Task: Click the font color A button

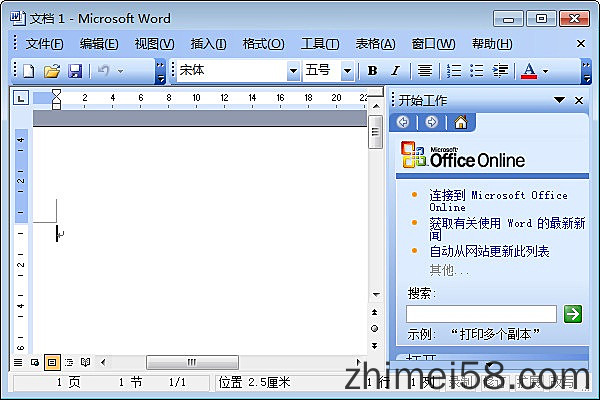Action: pos(529,71)
